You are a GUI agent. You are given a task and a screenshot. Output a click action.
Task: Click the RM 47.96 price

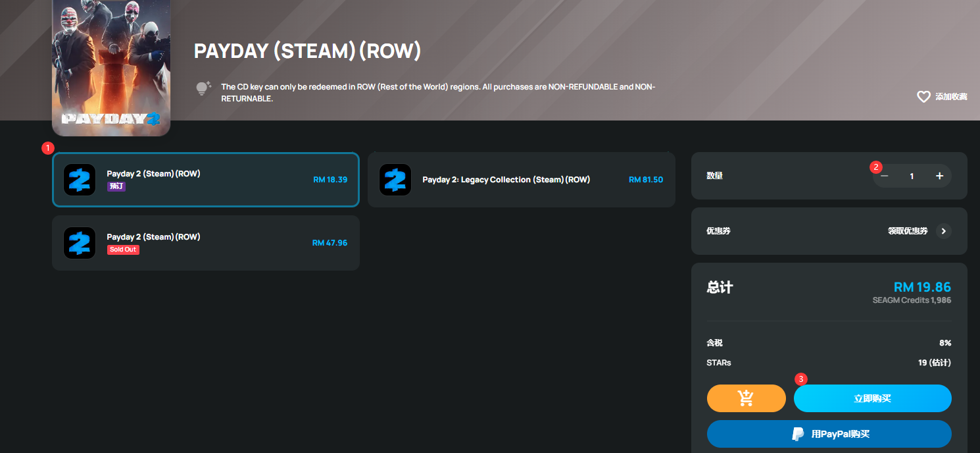click(x=330, y=243)
